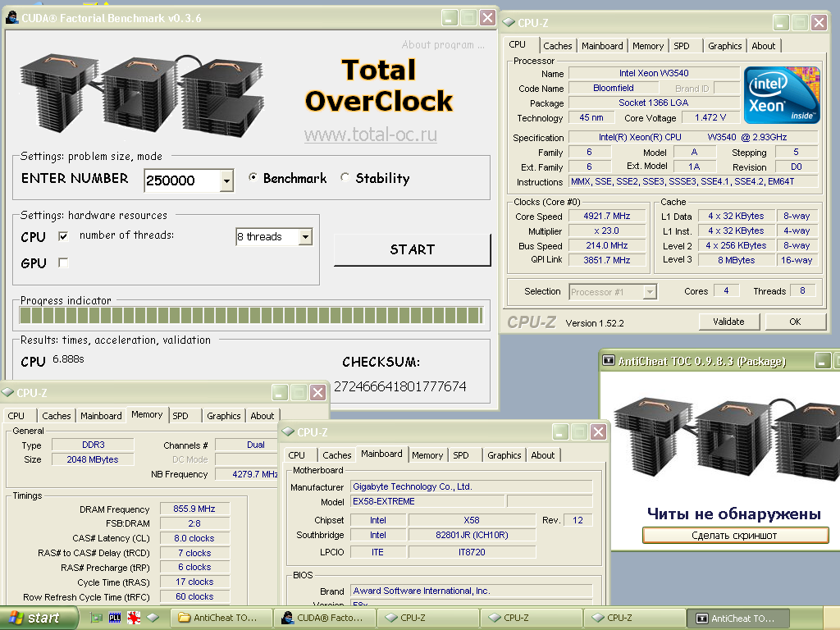Minimize the CUDA Factorial Benchmark window
This screenshot has width=840, height=630.
tap(450, 18)
